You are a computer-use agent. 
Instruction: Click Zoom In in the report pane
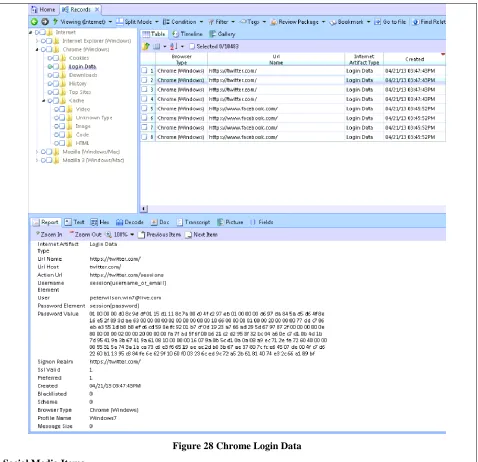coord(49,235)
